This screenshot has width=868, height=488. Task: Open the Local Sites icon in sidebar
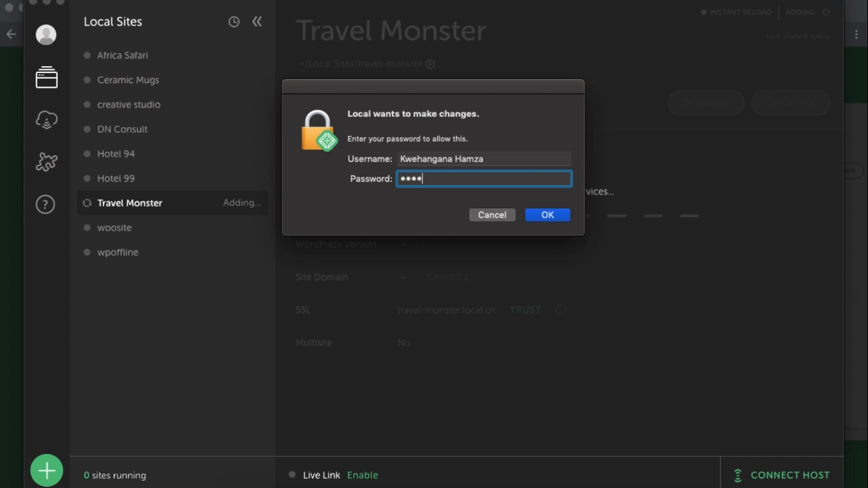click(x=46, y=78)
